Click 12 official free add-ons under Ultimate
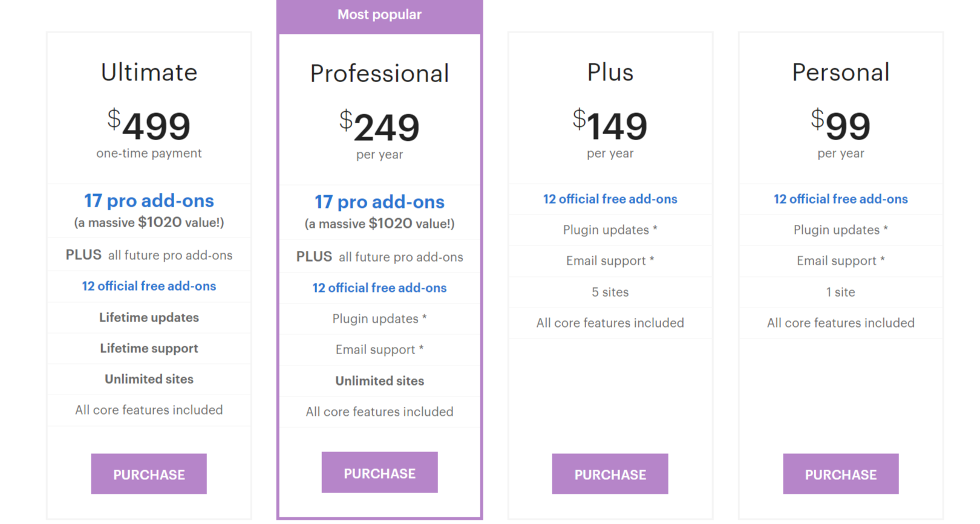This screenshot has width=980, height=524. click(148, 286)
